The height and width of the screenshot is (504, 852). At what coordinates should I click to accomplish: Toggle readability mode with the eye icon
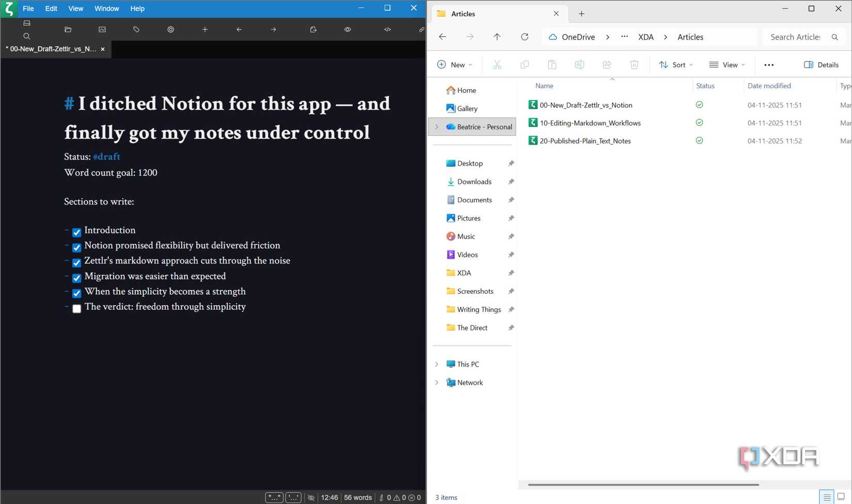point(348,29)
